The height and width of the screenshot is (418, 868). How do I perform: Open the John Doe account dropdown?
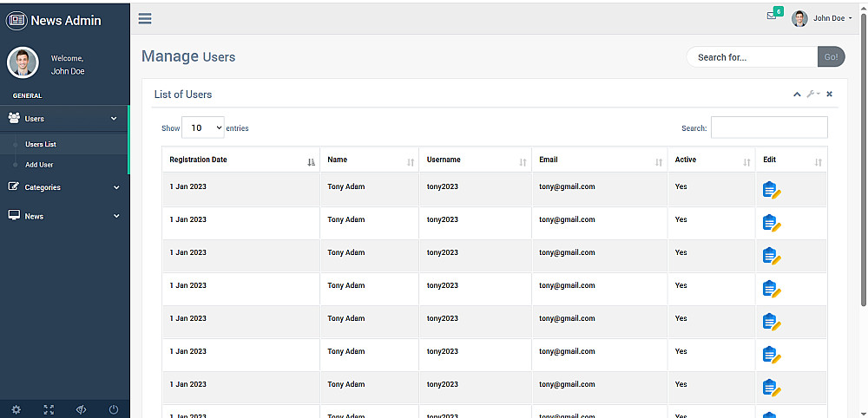point(823,18)
